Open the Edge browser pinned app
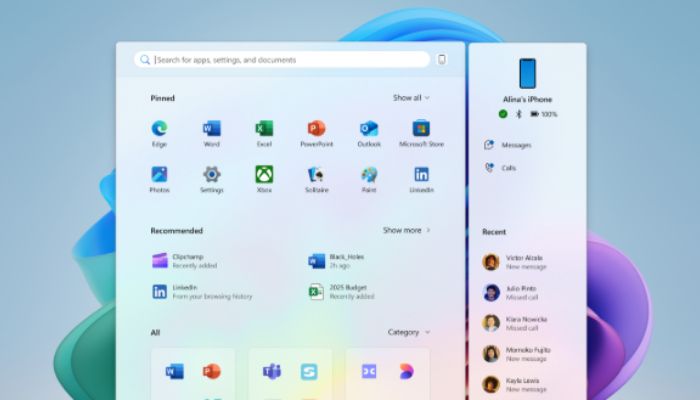The height and width of the screenshot is (400, 700). (159, 133)
